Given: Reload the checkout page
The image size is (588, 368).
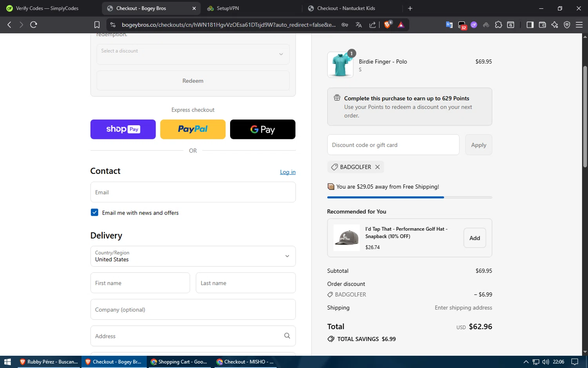Looking at the screenshot, I should (x=34, y=25).
